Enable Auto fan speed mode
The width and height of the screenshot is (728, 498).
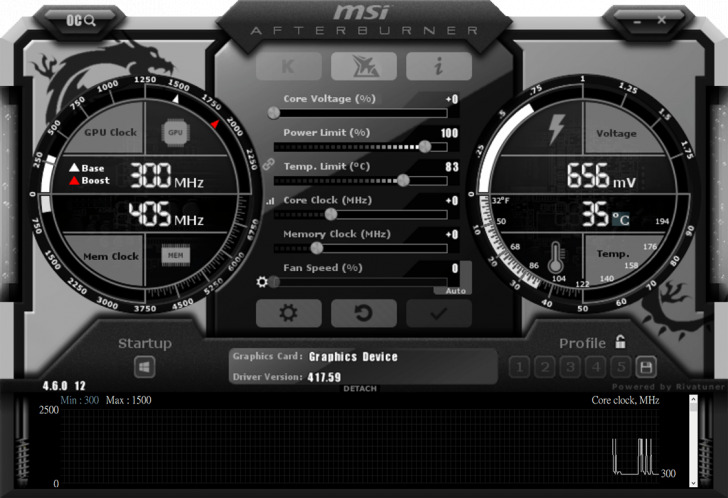pos(455,290)
